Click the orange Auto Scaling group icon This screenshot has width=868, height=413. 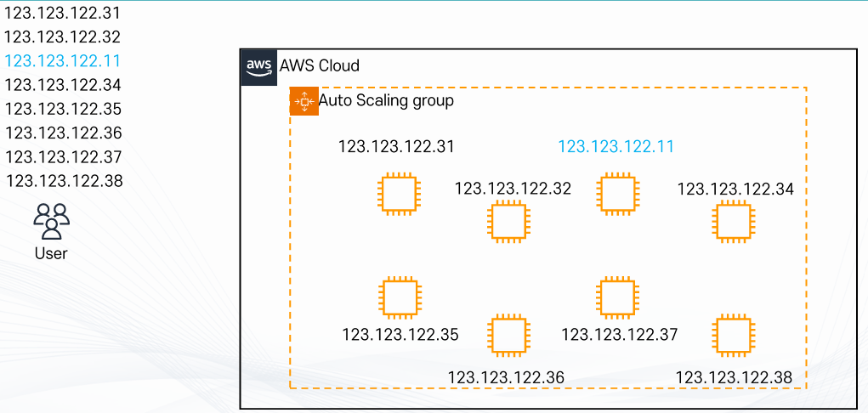[x=304, y=101]
